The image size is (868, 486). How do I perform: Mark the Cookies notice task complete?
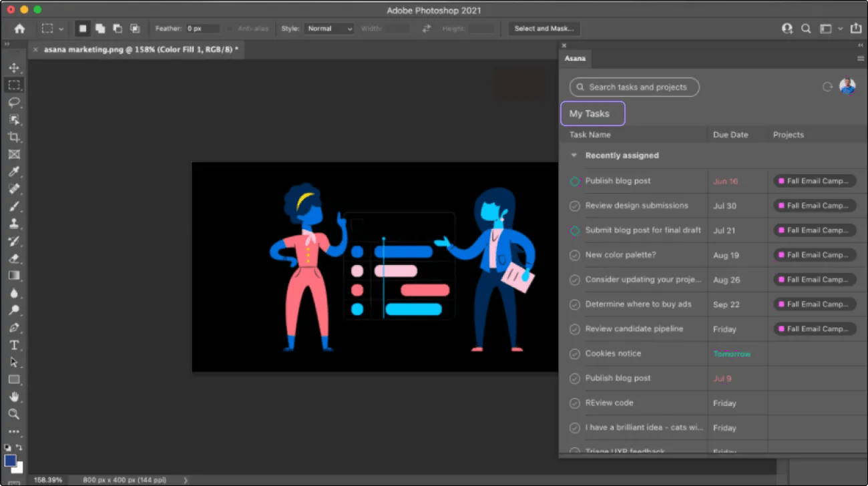tap(574, 353)
